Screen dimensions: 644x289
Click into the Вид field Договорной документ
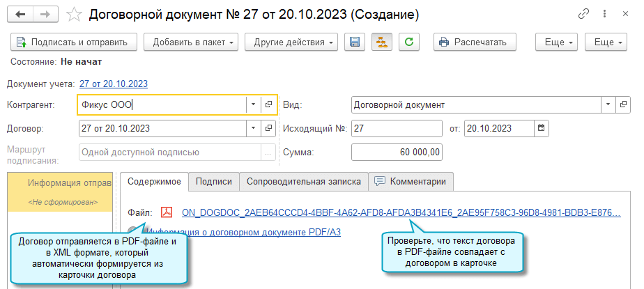[x=476, y=104]
